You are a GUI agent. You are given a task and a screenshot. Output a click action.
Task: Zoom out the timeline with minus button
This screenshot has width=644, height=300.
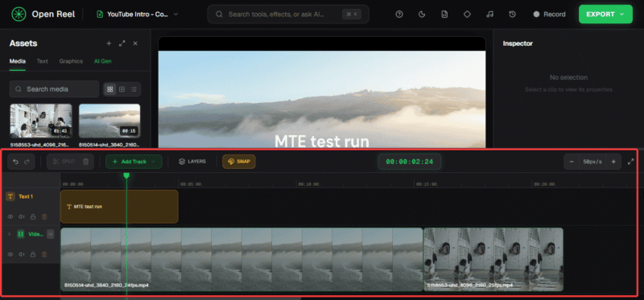point(572,162)
